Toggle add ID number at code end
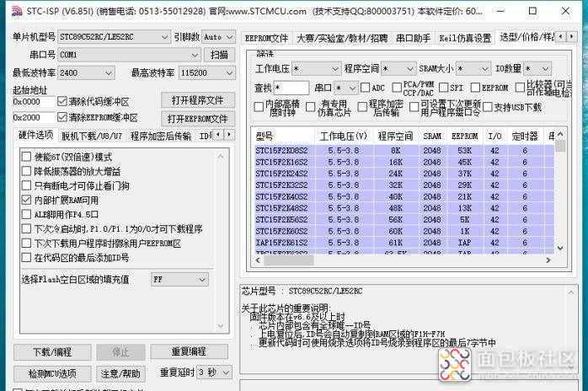 [x=26, y=258]
